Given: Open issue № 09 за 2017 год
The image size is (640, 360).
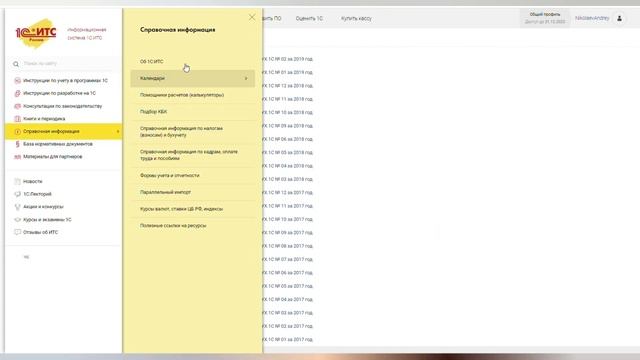Looking at the screenshot, I should coord(288,233).
